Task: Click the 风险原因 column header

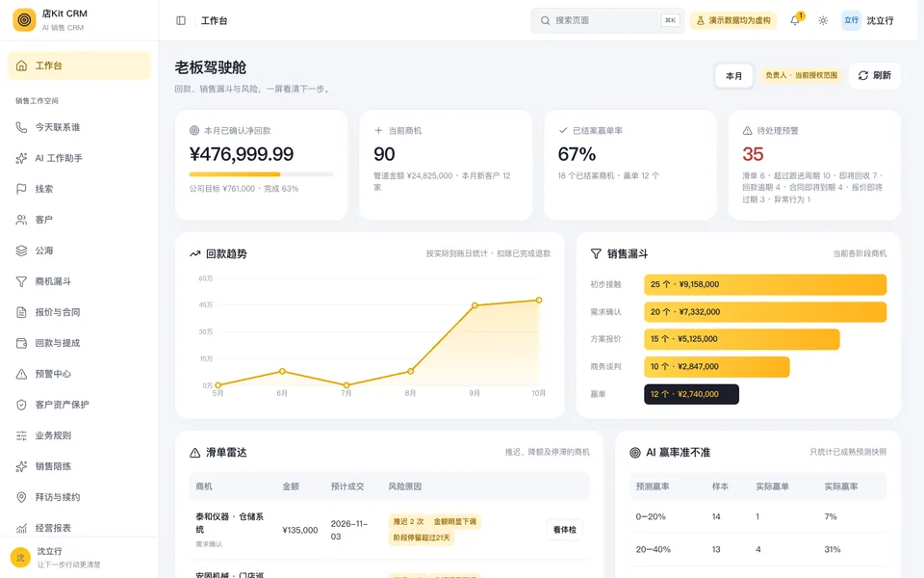Action: coord(405,486)
